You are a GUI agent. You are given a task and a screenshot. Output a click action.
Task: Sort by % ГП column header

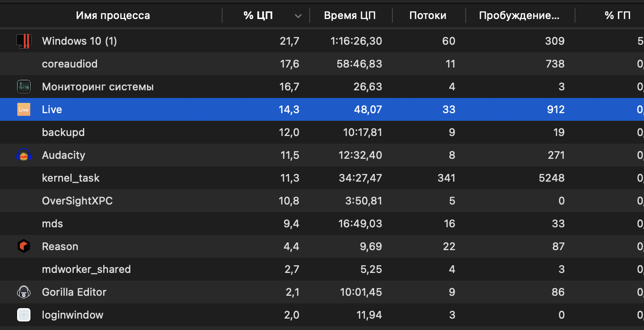pyautogui.click(x=617, y=16)
